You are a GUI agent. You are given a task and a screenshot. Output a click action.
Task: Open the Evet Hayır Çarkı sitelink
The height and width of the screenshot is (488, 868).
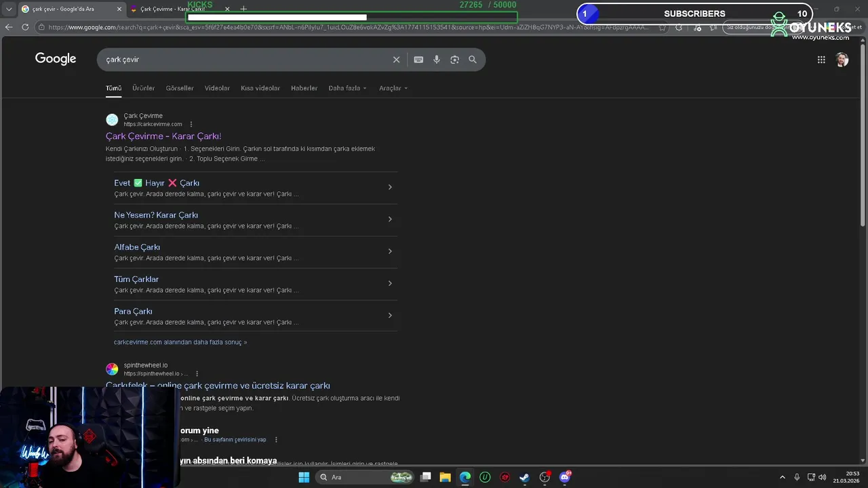click(157, 183)
